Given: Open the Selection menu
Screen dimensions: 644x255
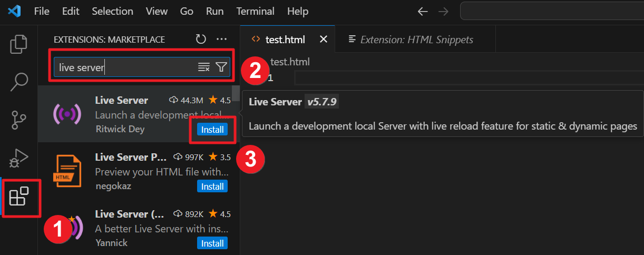Looking at the screenshot, I should click(111, 11).
